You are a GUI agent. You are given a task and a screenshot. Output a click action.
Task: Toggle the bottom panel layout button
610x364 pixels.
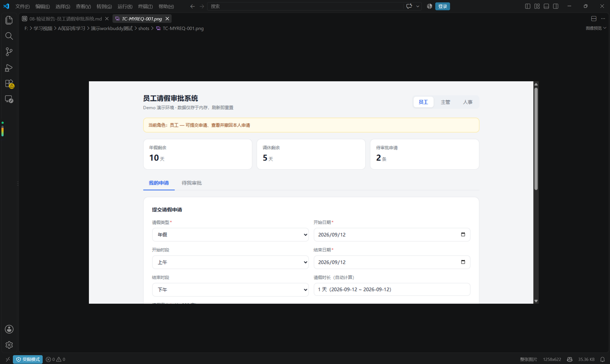[546, 6]
